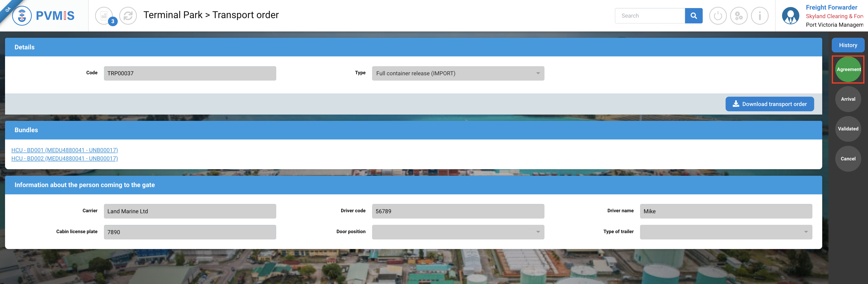Screen dimensions: 868x284
Task: Open the History tab
Action: click(x=848, y=45)
